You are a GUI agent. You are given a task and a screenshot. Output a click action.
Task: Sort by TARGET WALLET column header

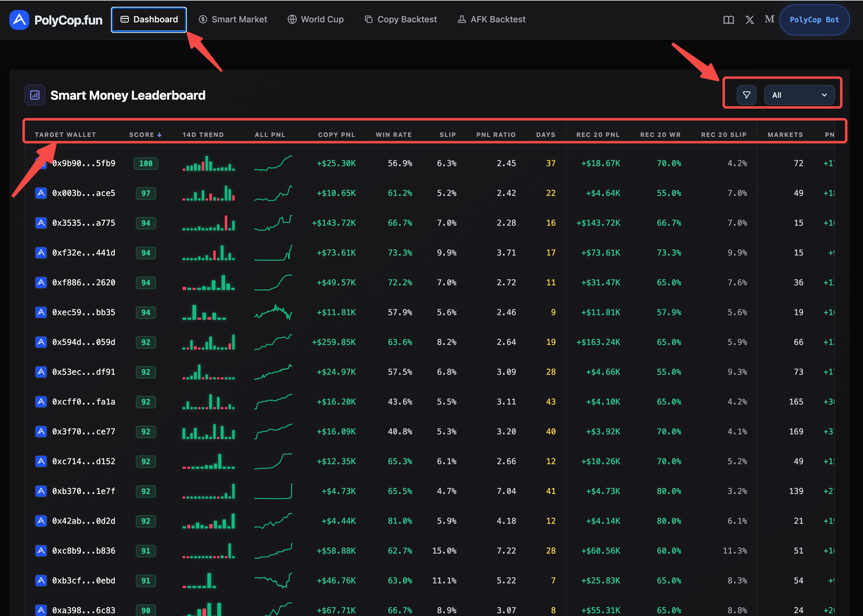coord(65,135)
